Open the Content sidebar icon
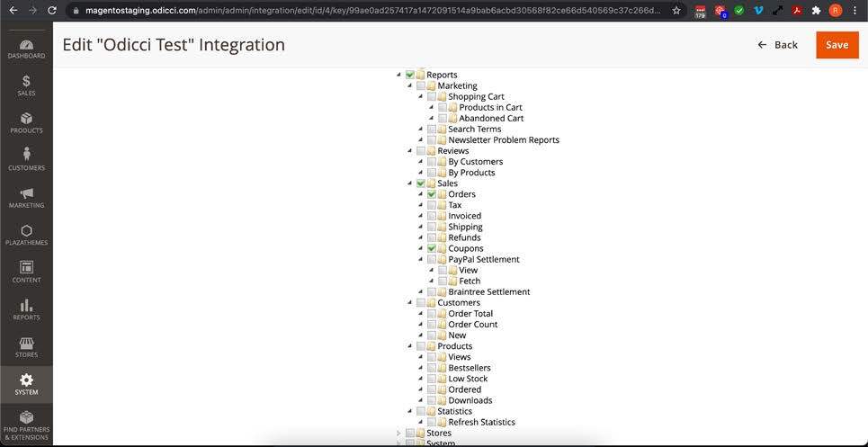 click(x=26, y=272)
